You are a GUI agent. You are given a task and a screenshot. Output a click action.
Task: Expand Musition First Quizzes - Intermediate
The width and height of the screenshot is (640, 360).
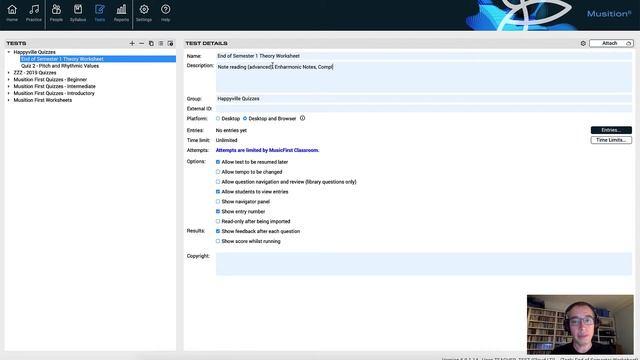pos(9,87)
